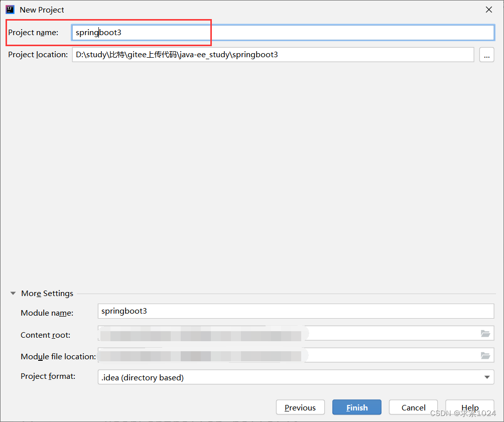Screen dimensions: 504x422
Task: Collapse the More Settings section
Action: click(x=13, y=293)
